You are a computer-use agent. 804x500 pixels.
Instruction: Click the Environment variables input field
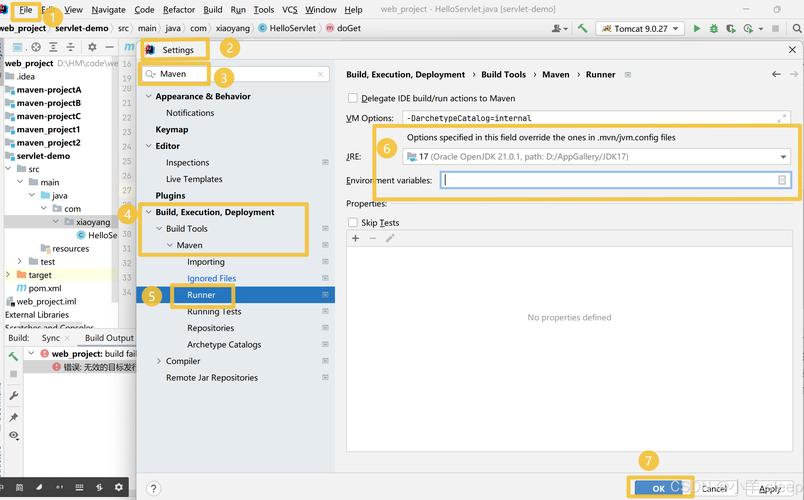tap(608, 180)
